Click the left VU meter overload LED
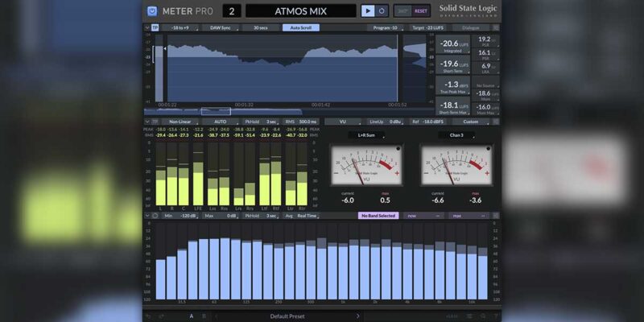The height and width of the screenshot is (322, 644). 398,149
